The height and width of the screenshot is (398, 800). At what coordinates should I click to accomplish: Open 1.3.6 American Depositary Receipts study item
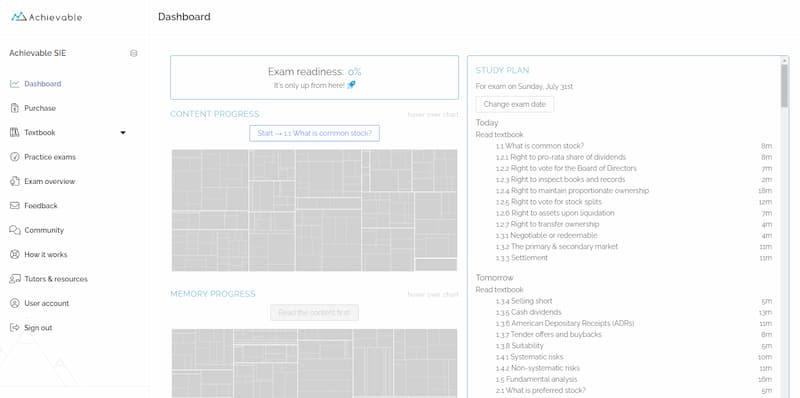coord(565,324)
